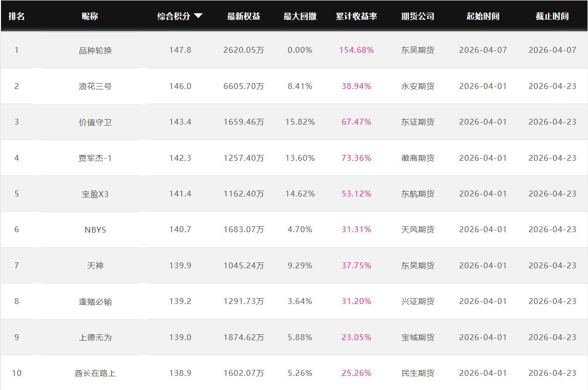Click 永安期货 in the second row
The height and width of the screenshot is (390, 588).
click(x=417, y=86)
